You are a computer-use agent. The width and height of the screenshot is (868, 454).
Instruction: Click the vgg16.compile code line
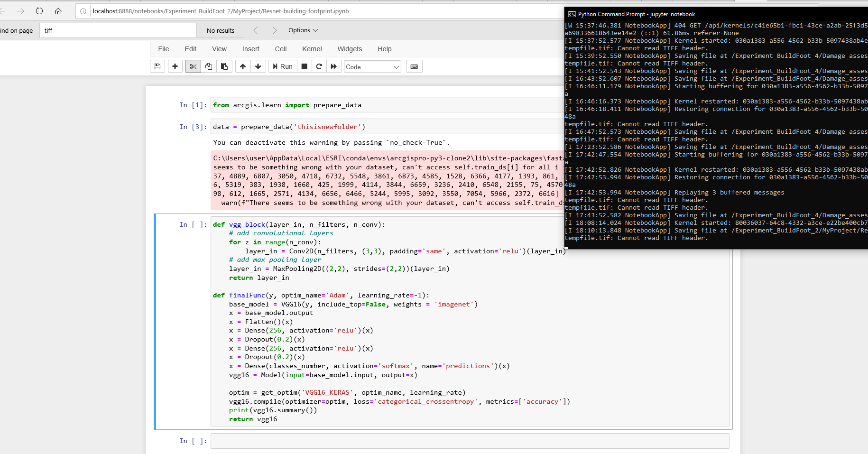tap(399, 402)
